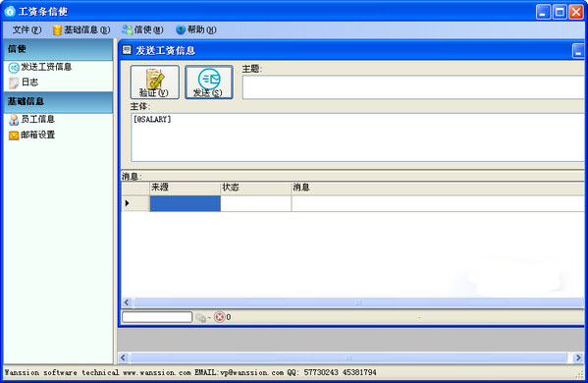Open the 文件(F) menu
Screen dimensions: 588x383
[27, 29]
